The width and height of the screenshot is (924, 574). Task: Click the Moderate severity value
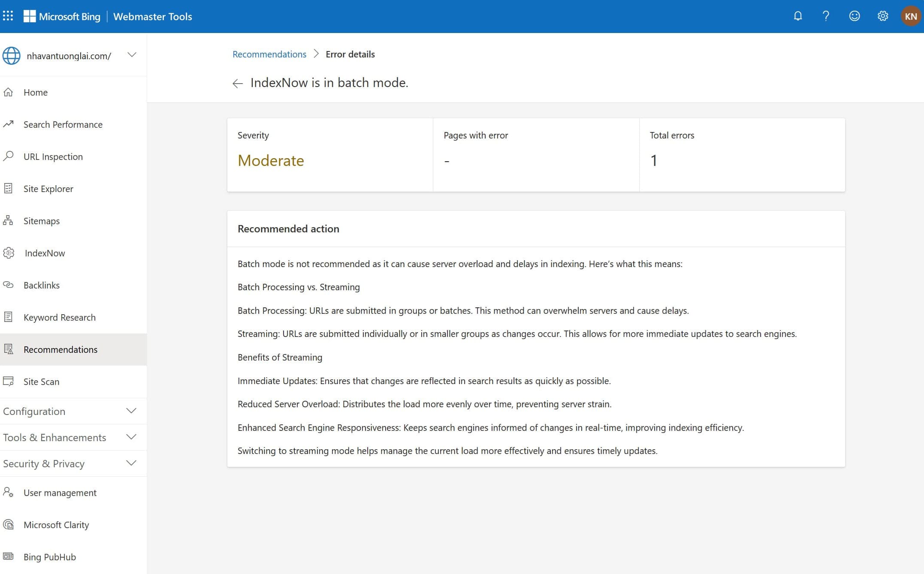(271, 160)
